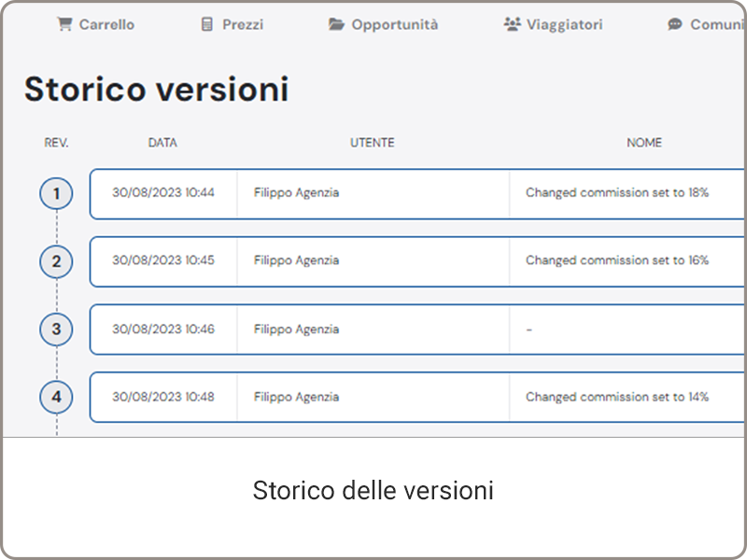Select revision 2 circle marker
Image resolution: width=747 pixels, height=560 pixels.
56,261
